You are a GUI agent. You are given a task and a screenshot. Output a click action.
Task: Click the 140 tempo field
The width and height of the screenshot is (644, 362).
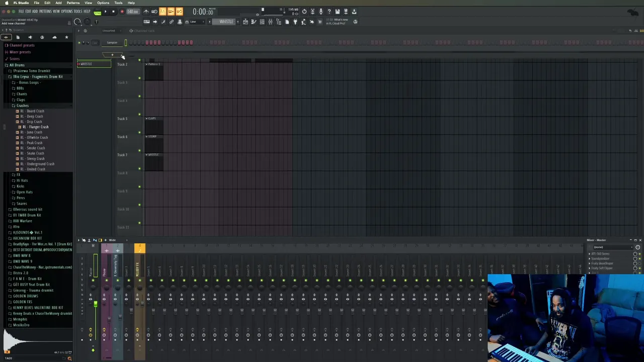click(133, 12)
